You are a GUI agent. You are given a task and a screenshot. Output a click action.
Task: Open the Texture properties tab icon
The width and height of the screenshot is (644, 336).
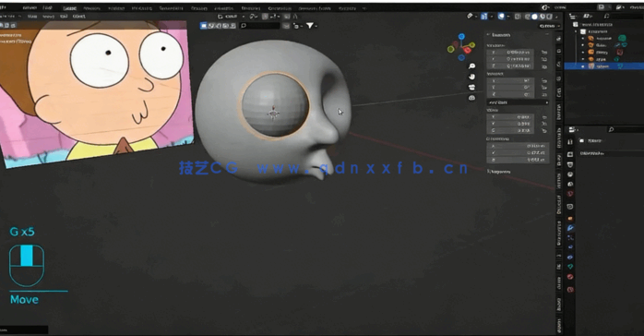click(570, 290)
